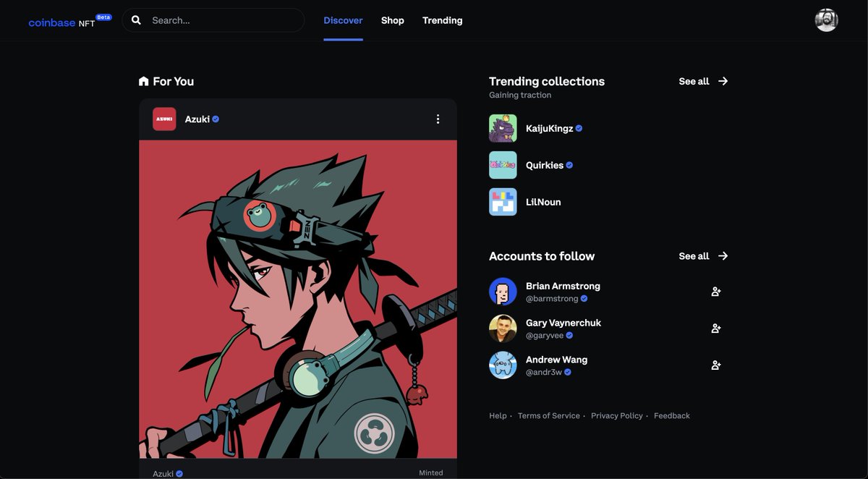The width and height of the screenshot is (868, 479).
Task: Open the three-dot menu on Azuki post
Action: click(438, 119)
